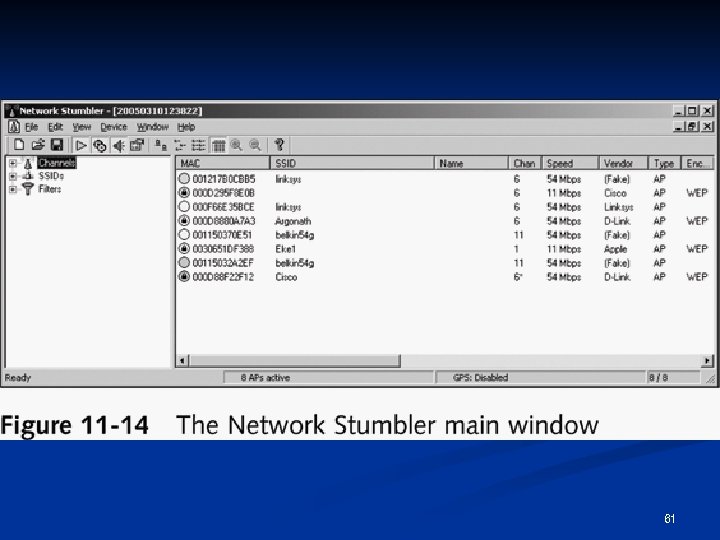Click status circle for 00115032A2EF
The image size is (720, 540).
click(184, 263)
